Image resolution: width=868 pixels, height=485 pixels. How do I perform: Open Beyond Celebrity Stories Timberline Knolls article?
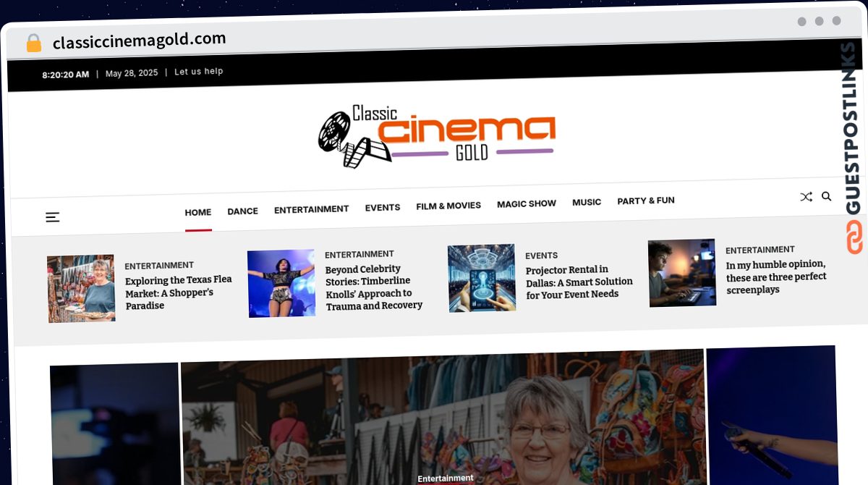pos(374,287)
